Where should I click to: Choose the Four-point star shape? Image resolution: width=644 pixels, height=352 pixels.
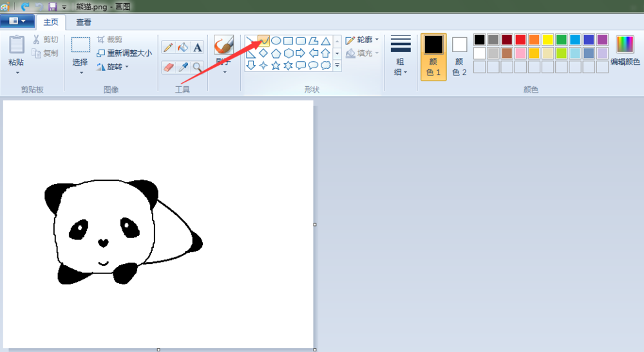pos(263,65)
